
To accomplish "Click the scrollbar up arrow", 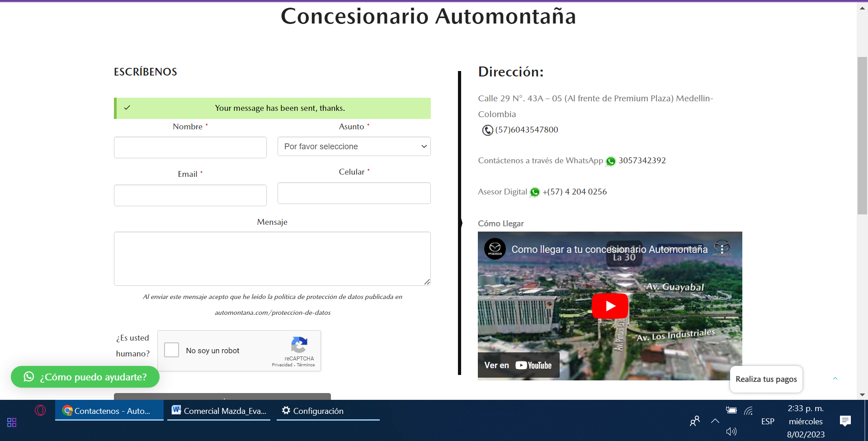I will point(862,8).
